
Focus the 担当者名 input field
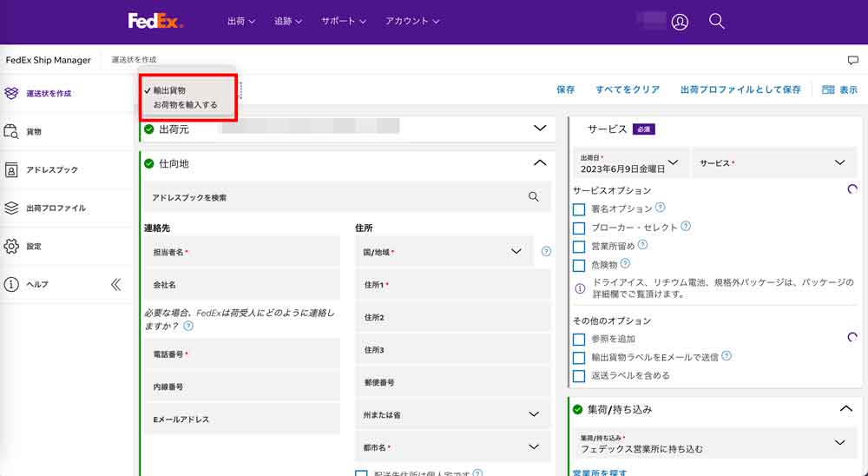point(242,252)
